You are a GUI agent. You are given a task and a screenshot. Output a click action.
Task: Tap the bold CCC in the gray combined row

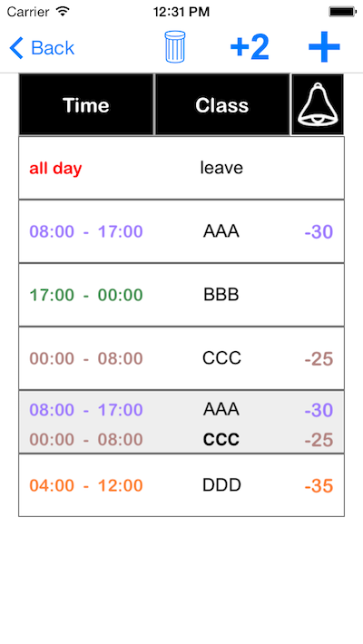pos(221,440)
